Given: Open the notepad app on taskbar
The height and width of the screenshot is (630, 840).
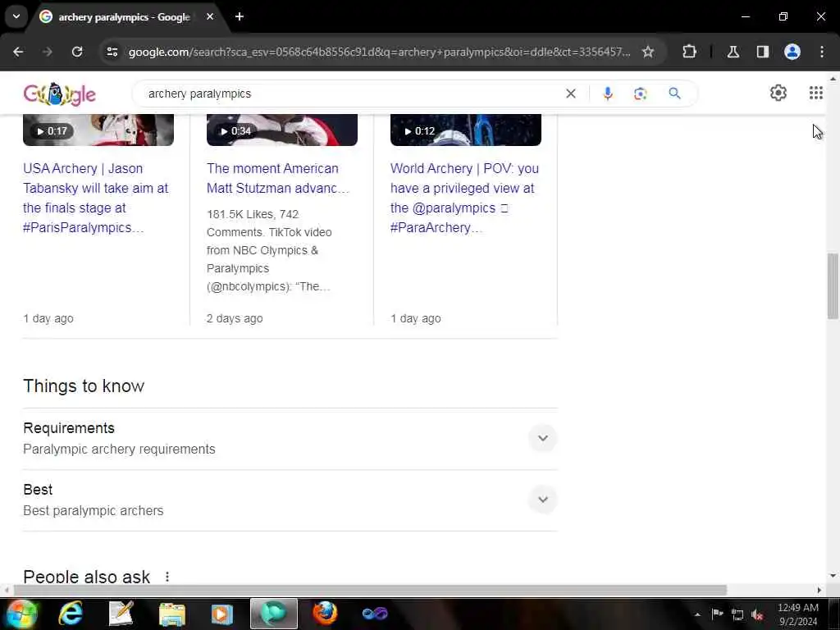Looking at the screenshot, I should pyautogui.click(x=121, y=614).
